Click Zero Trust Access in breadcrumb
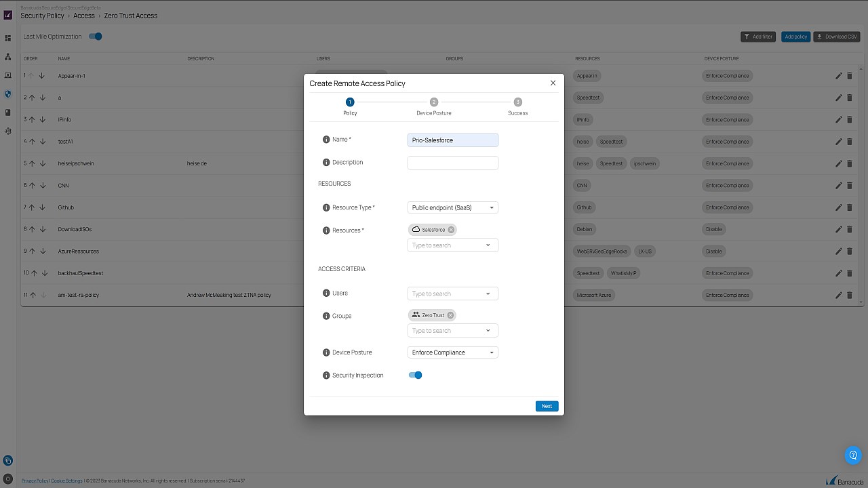The image size is (868, 488). coord(131,16)
